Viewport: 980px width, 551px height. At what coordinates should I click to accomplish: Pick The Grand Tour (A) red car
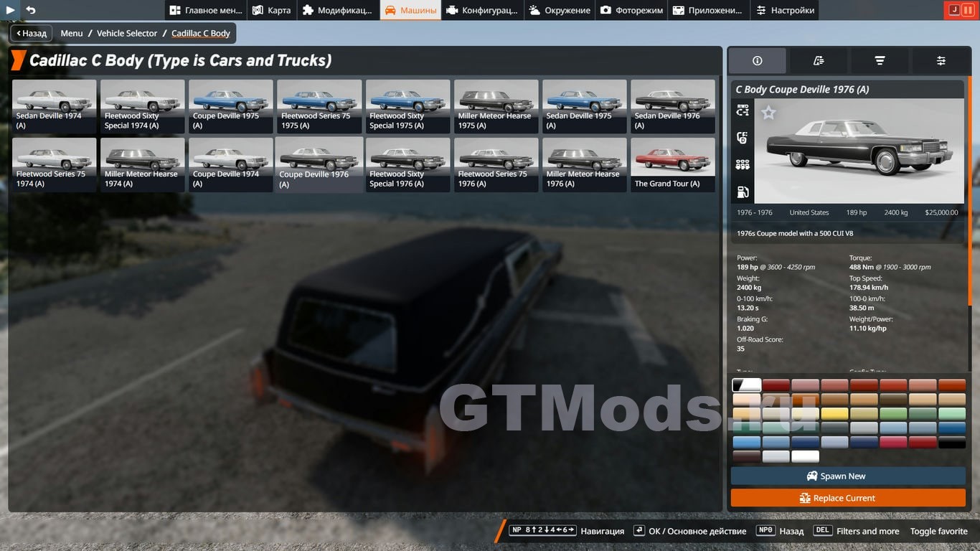tap(673, 164)
